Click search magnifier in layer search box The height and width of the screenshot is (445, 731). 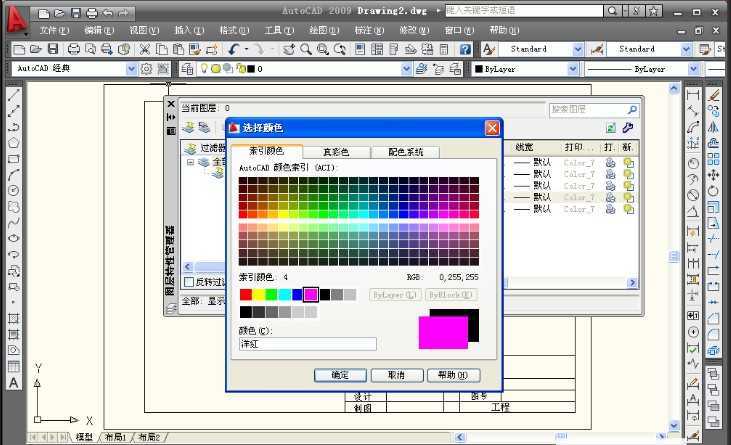click(x=632, y=110)
